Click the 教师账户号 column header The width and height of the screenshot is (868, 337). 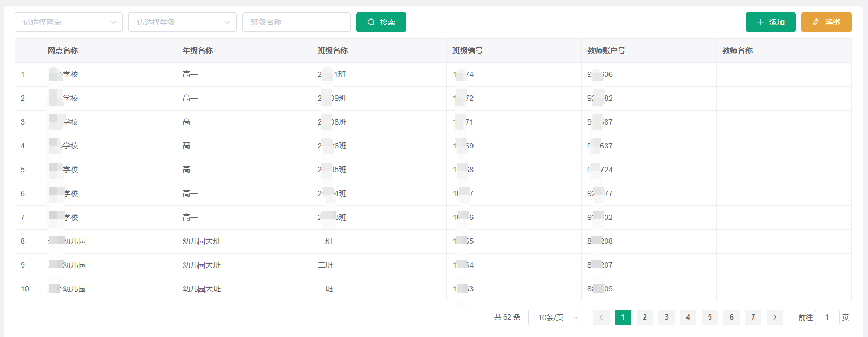point(606,50)
